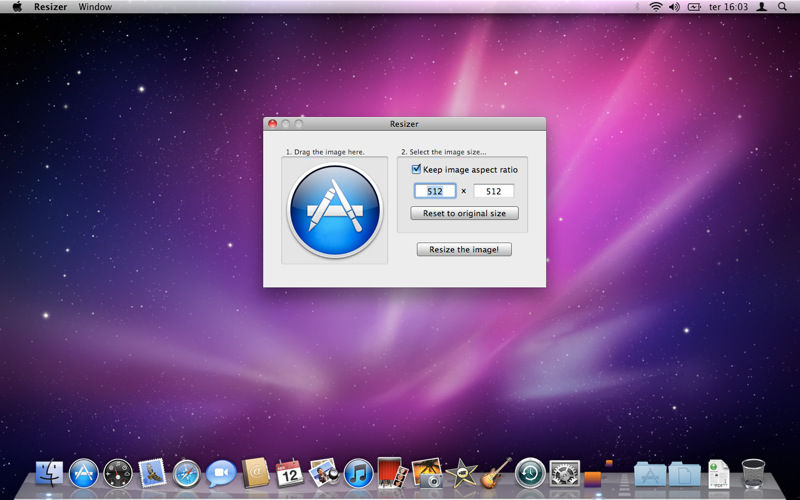Viewport: 800px width, 500px height.
Task: Open the document file icon in the Dock
Action: coord(718,473)
